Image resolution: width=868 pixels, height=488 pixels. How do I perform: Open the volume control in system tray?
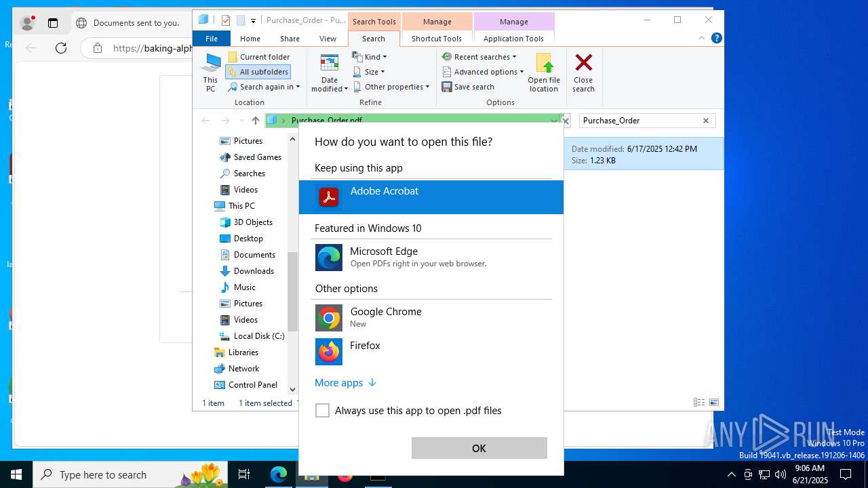[781, 474]
